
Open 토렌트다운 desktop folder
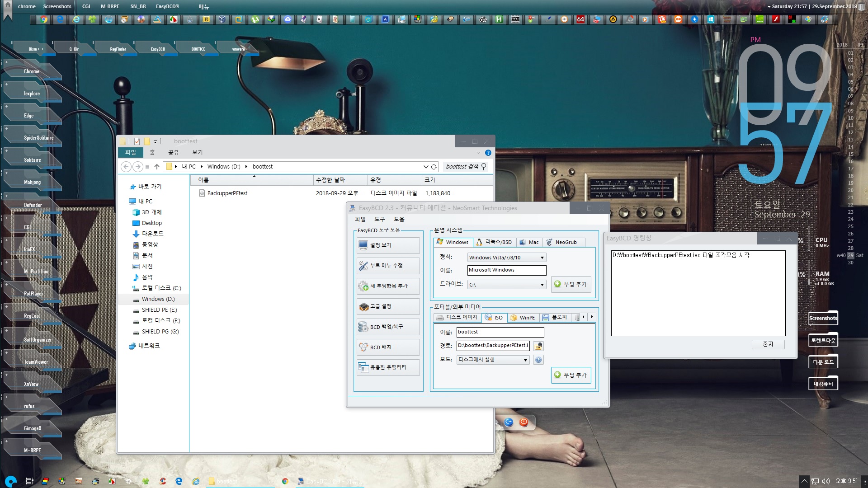click(x=823, y=340)
